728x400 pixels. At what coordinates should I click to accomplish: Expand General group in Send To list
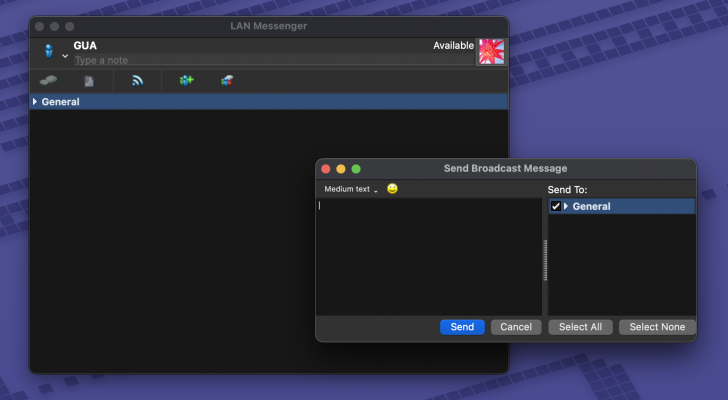tap(566, 206)
